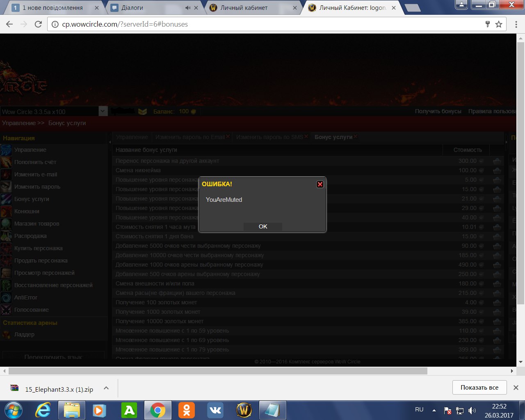The image size is (525, 420).
Task: Open options chevron for downloaded zip file
Action: point(106,388)
